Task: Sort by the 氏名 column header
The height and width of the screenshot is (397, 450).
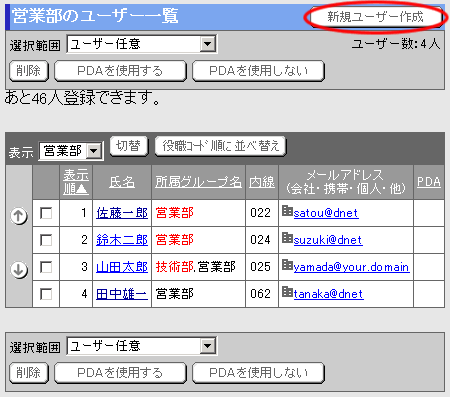Action: [x=122, y=182]
